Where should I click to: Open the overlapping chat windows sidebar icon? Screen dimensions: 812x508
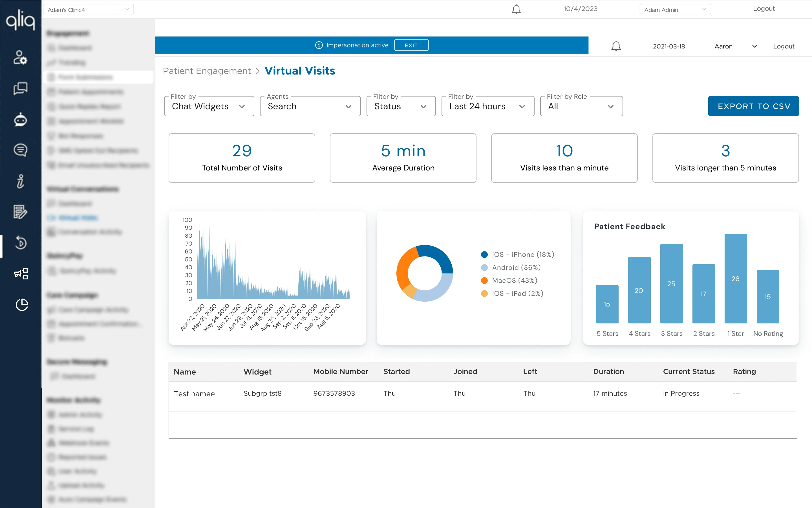(x=21, y=88)
